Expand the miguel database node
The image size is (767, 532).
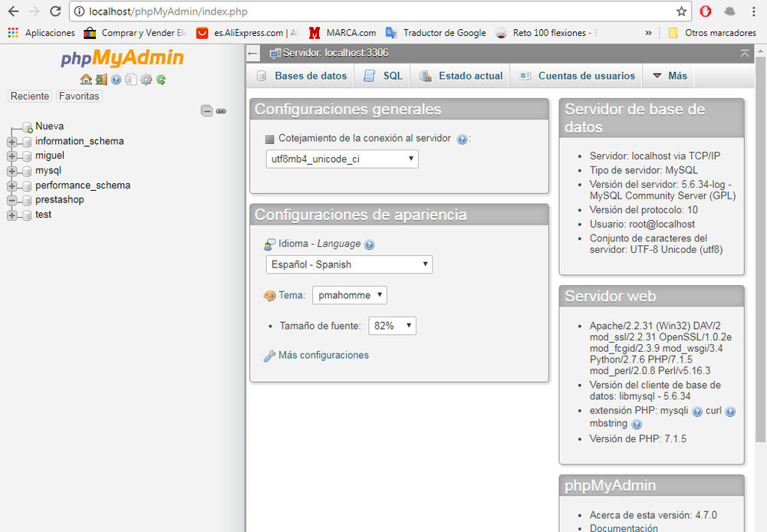12,156
